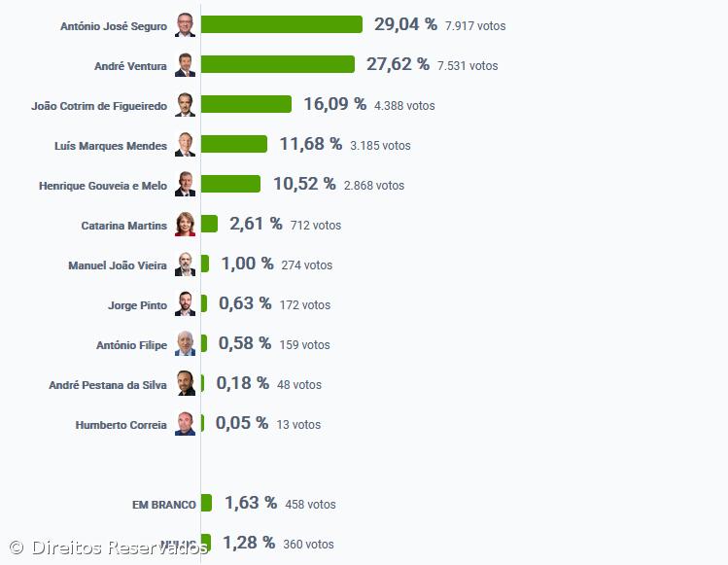Click Manuel João Vieira's portrait thumbnail
Screen dimensions: 728x565
tap(185, 265)
